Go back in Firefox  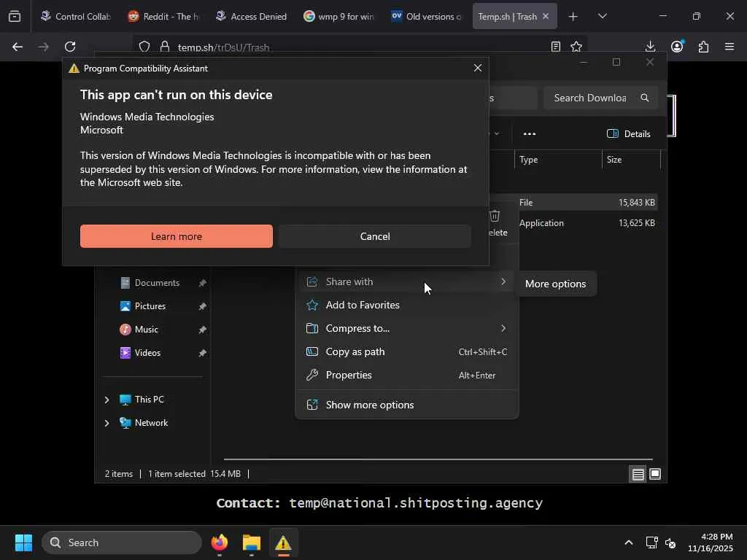pyautogui.click(x=18, y=47)
